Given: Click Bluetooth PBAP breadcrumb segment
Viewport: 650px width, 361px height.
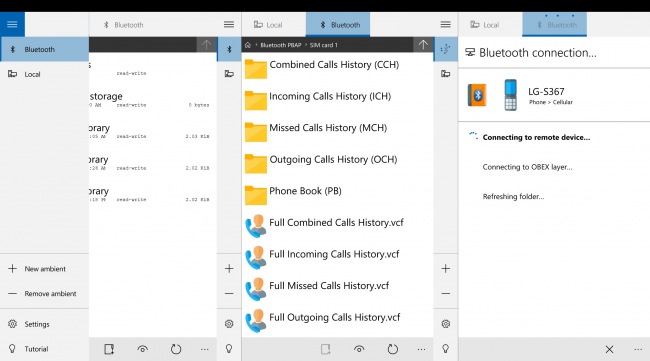Looking at the screenshot, I should (281, 45).
